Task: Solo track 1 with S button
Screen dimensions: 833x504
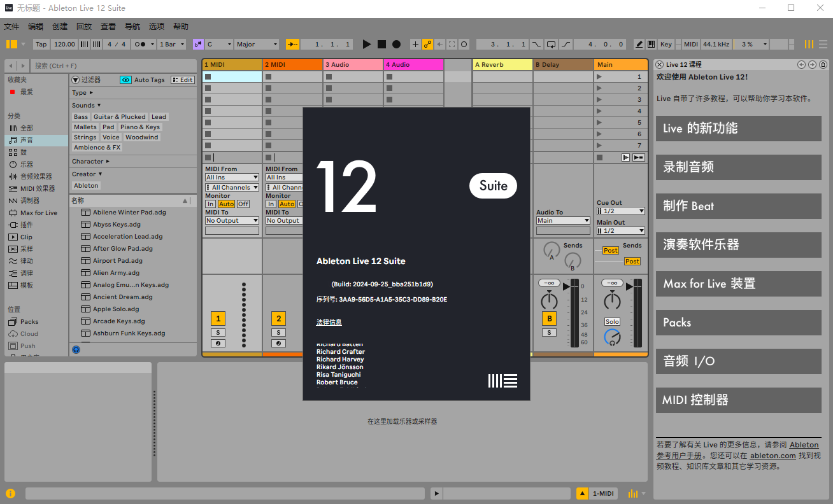Action: tap(218, 333)
